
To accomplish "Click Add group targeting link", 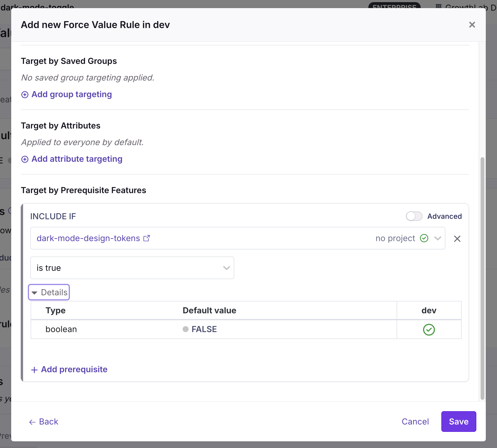I will coord(71,95).
